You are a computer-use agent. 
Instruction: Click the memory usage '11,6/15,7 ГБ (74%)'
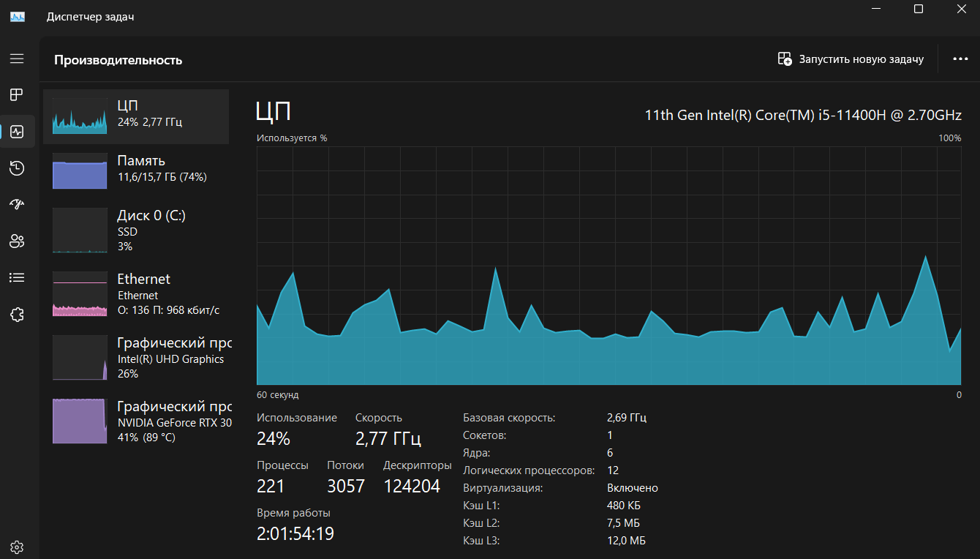tap(162, 177)
